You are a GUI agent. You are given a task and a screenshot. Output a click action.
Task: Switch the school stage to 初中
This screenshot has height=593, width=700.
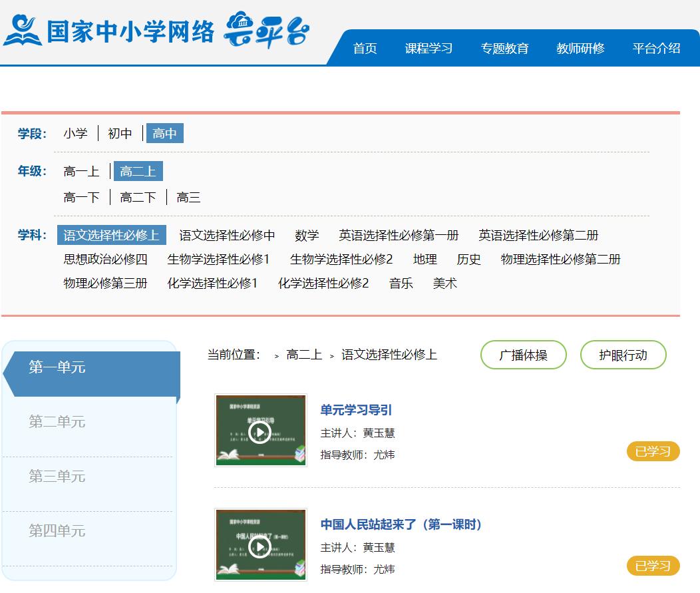coord(120,134)
